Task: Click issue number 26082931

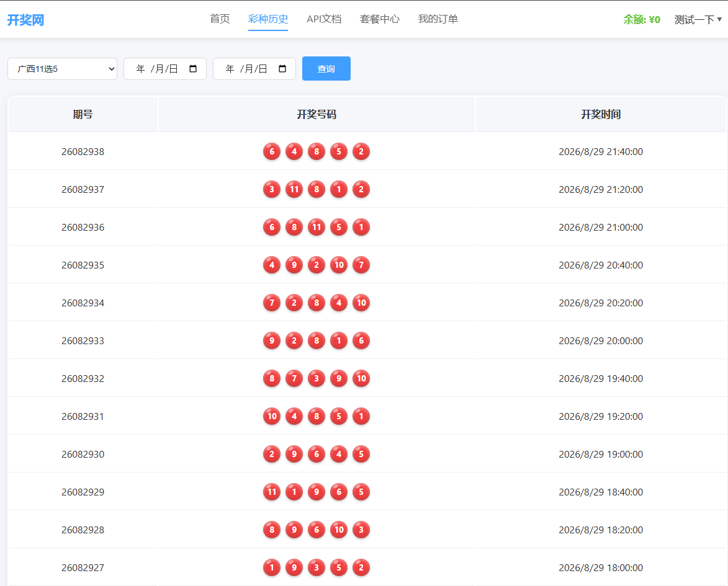Action: [83, 416]
